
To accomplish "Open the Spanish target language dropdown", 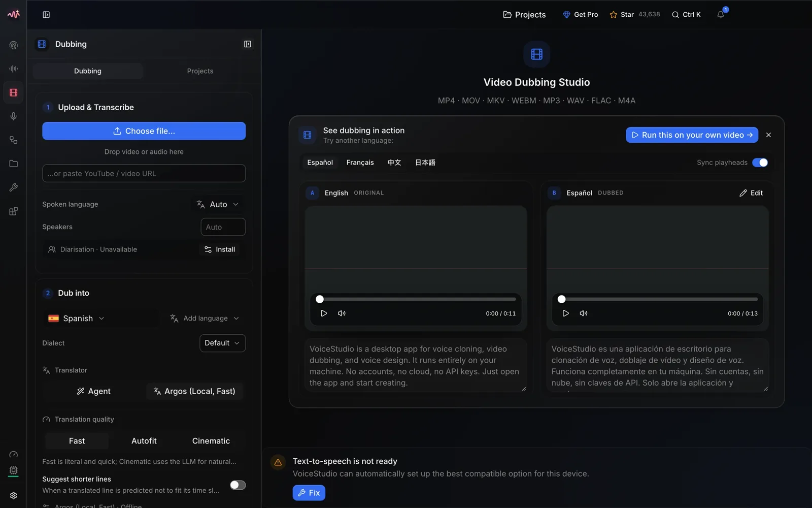I will tap(77, 319).
